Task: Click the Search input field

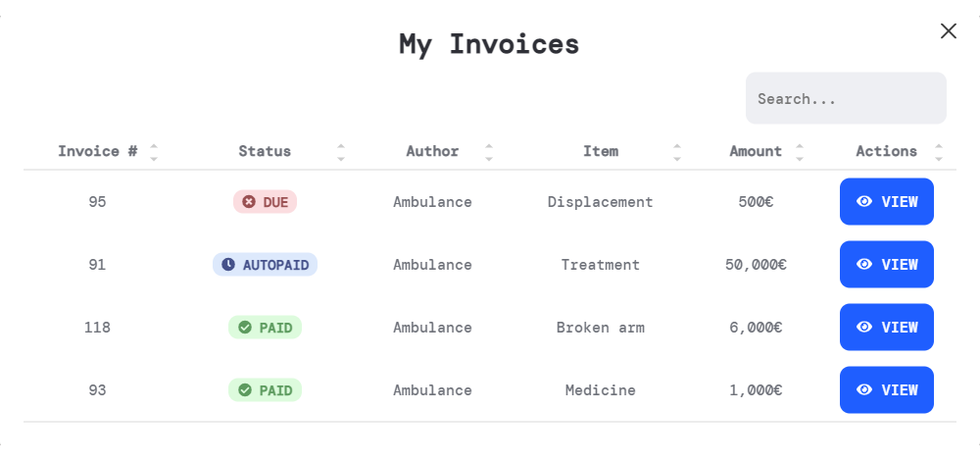Action: coord(846,98)
